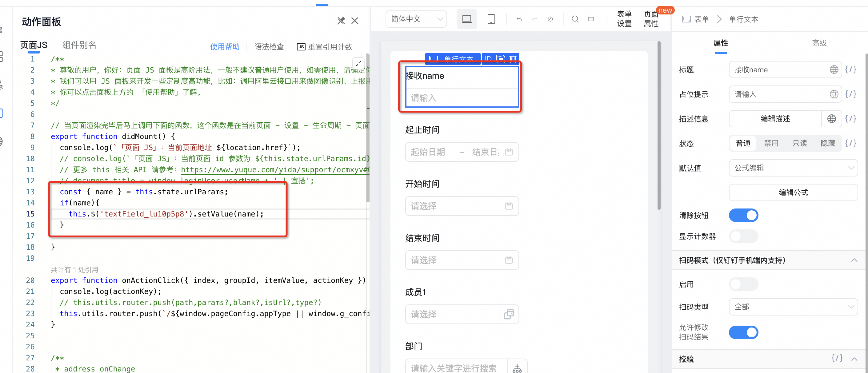
Task: Open department tree icon in 部门
Action: tap(517, 368)
